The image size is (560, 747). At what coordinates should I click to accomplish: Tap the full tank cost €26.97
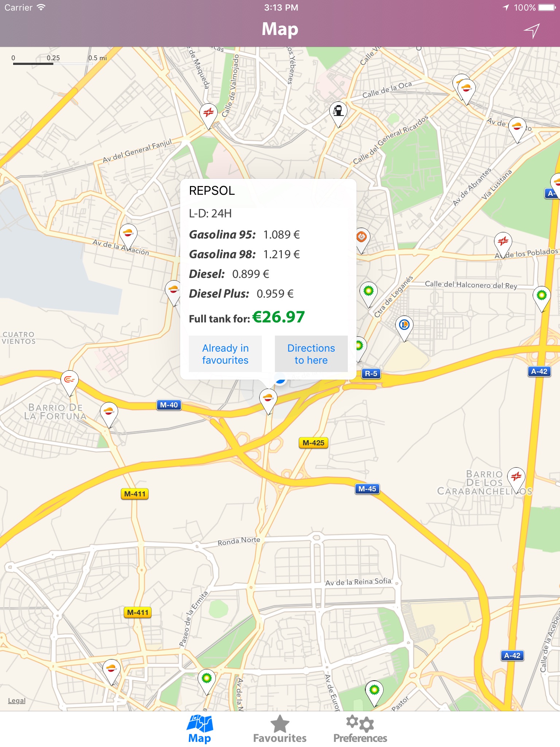point(279,317)
